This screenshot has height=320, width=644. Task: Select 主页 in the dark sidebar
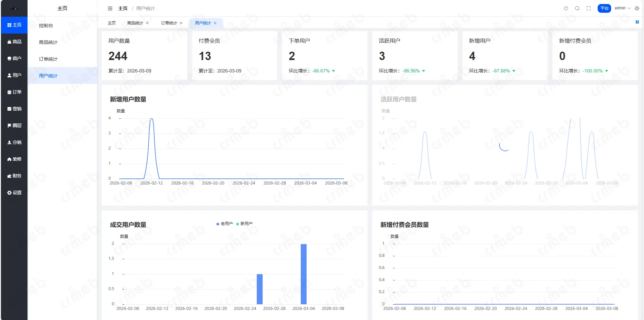pyautogui.click(x=14, y=25)
